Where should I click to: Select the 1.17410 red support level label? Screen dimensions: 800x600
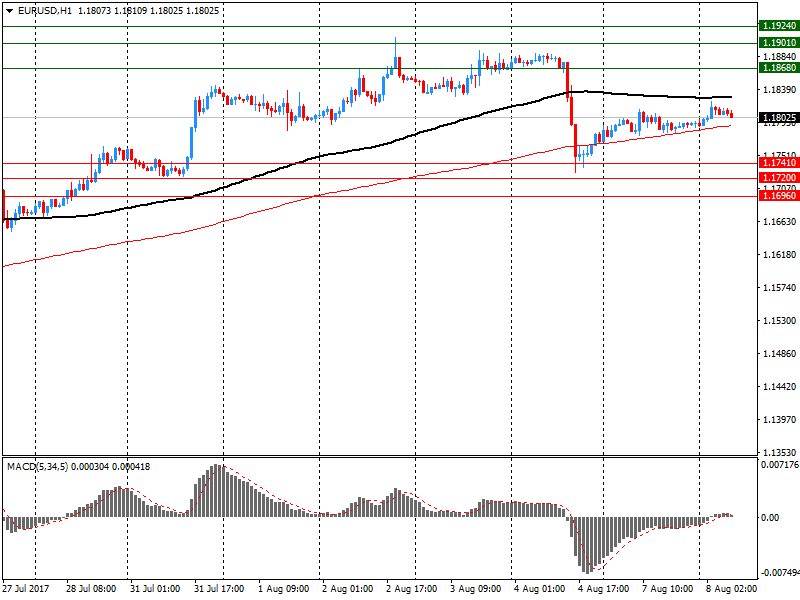coord(779,163)
